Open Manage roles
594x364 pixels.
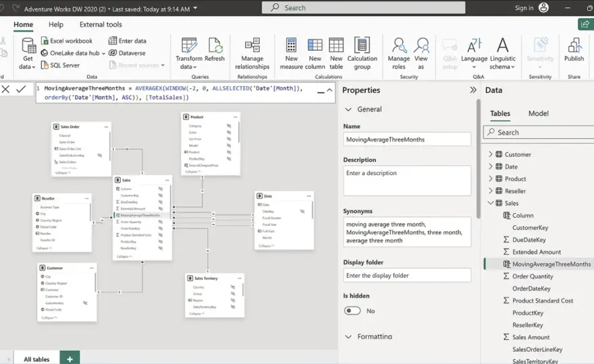click(x=398, y=54)
